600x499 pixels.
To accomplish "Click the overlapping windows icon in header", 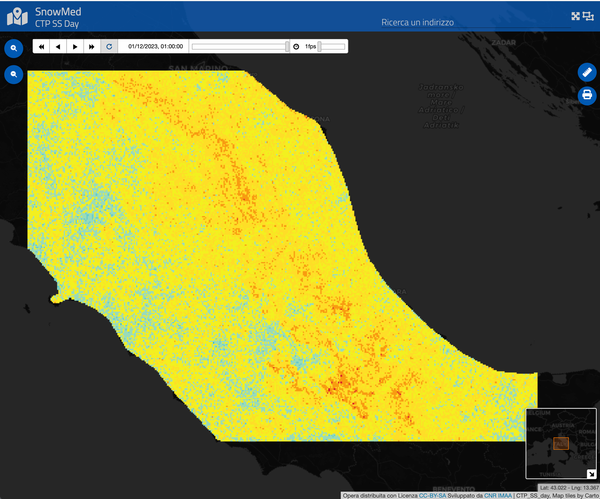I will coord(589,16).
